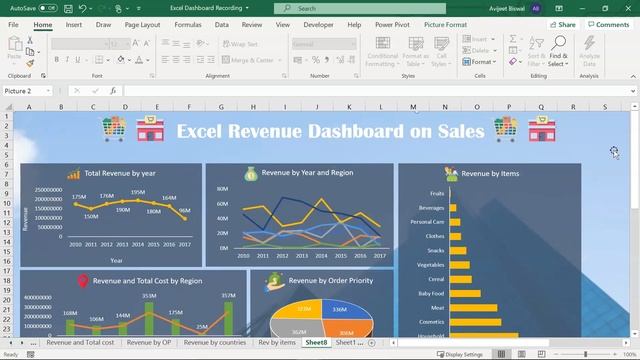Toggle Ribbon Display Options icon
The image size is (640, 360).
[559, 8]
